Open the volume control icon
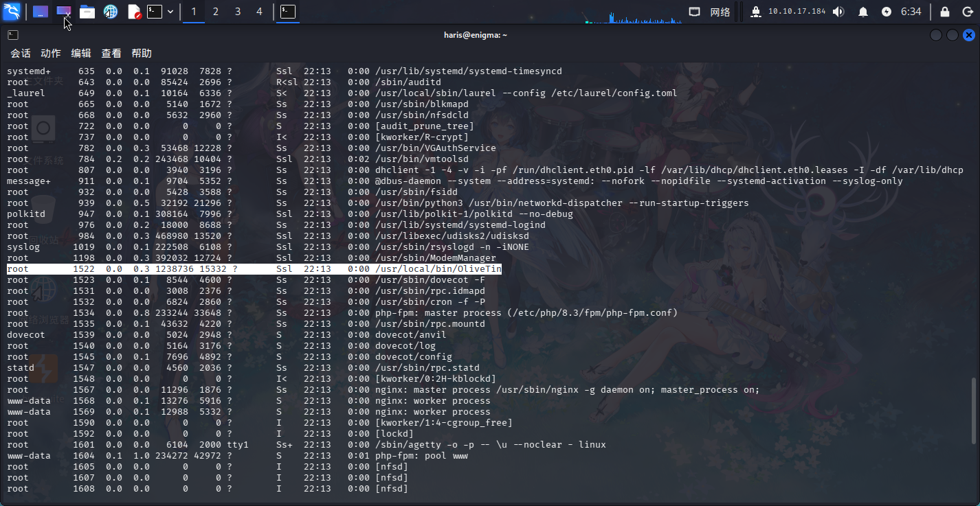 click(x=838, y=12)
